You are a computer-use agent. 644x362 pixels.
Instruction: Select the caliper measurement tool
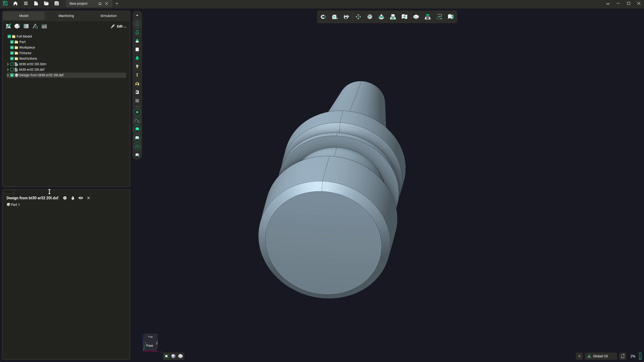click(x=346, y=17)
